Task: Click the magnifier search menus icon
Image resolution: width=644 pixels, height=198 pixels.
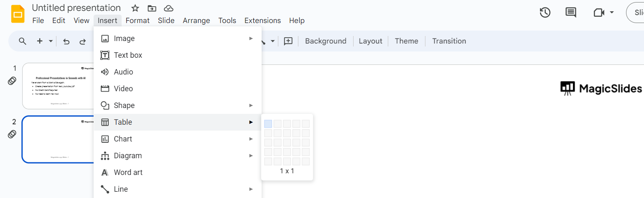Action: pos(23,41)
